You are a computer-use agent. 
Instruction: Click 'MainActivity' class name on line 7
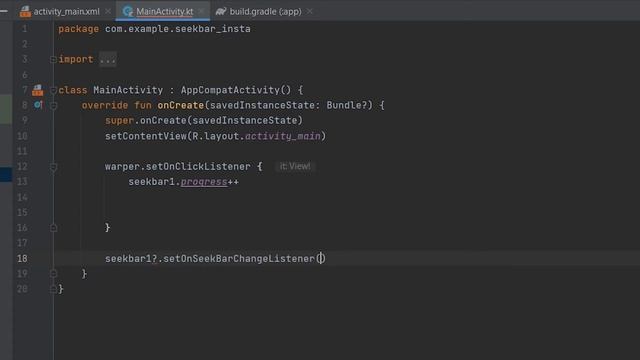128,90
